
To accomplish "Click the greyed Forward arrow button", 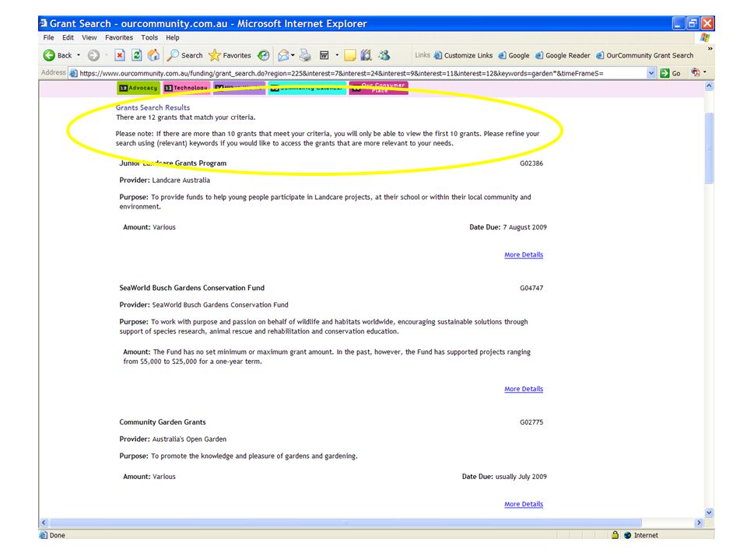I will pos(94,55).
